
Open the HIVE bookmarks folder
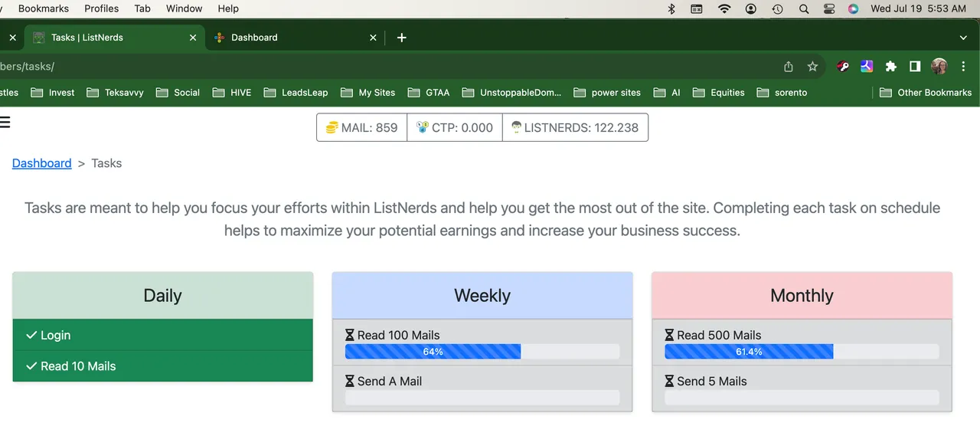point(231,93)
